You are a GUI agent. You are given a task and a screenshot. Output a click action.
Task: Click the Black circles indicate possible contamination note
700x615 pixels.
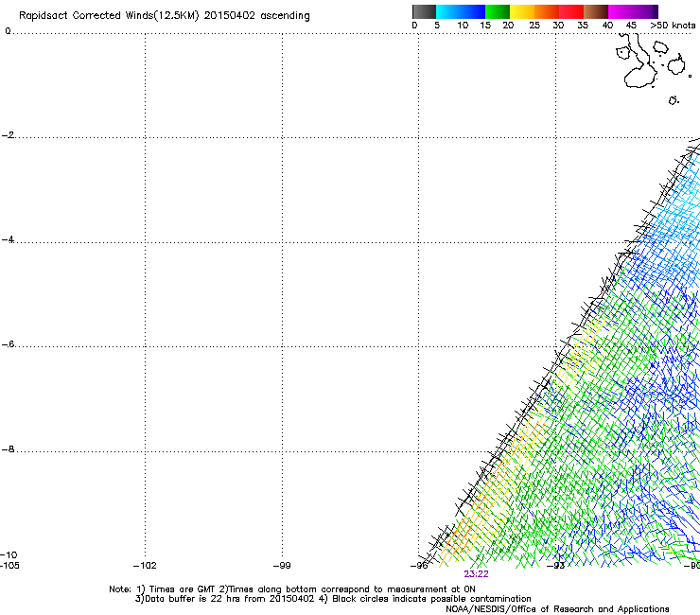(425, 599)
